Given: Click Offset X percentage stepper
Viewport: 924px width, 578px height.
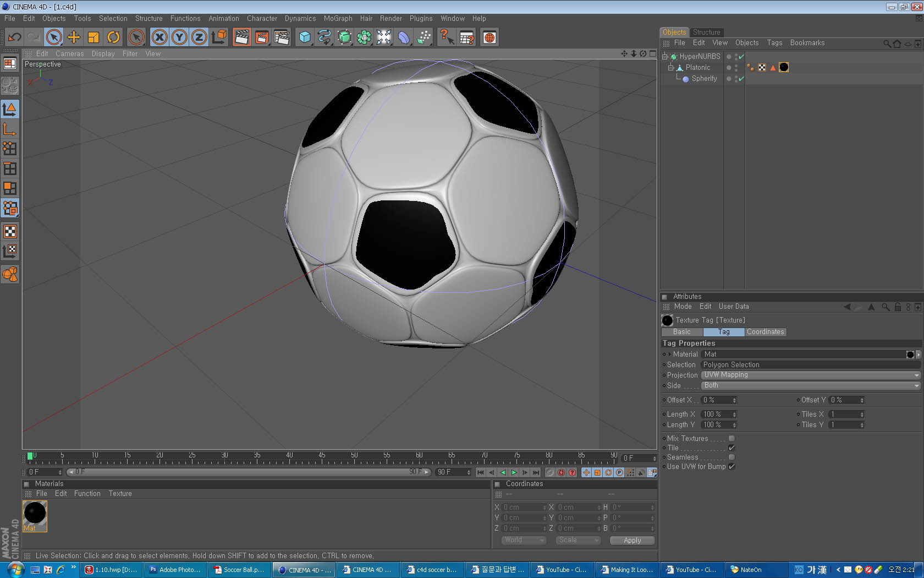Looking at the screenshot, I should [x=734, y=400].
